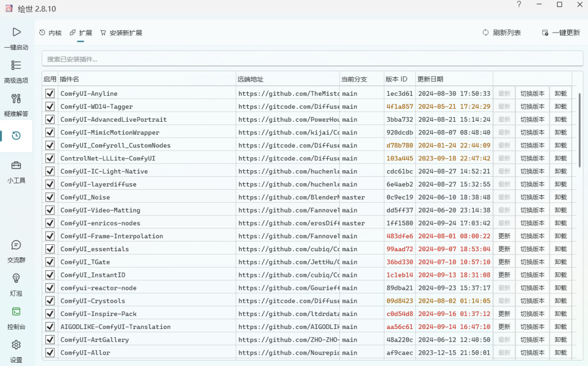Click the 一键更新 update icon
588x366 pixels.
[545, 33]
